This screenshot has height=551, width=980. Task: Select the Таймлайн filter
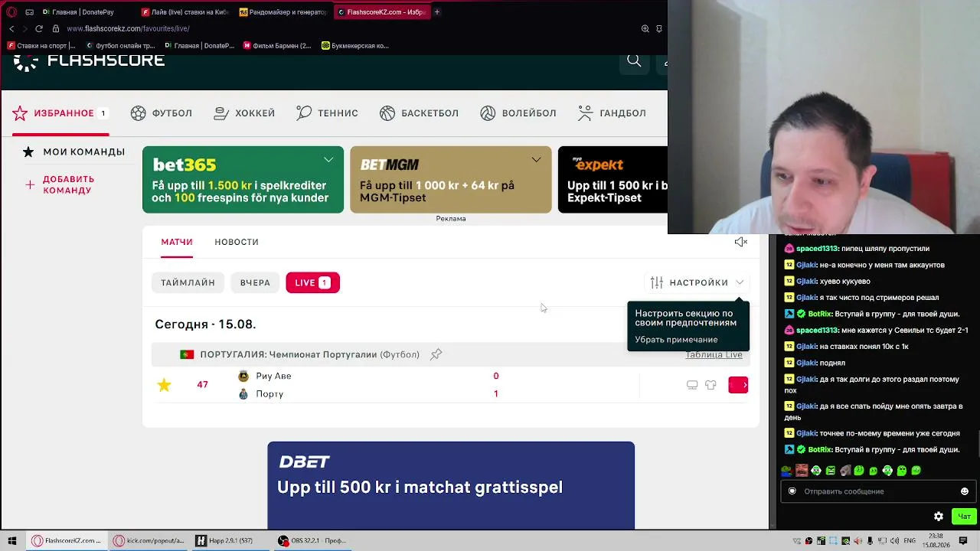tap(188, 282)
